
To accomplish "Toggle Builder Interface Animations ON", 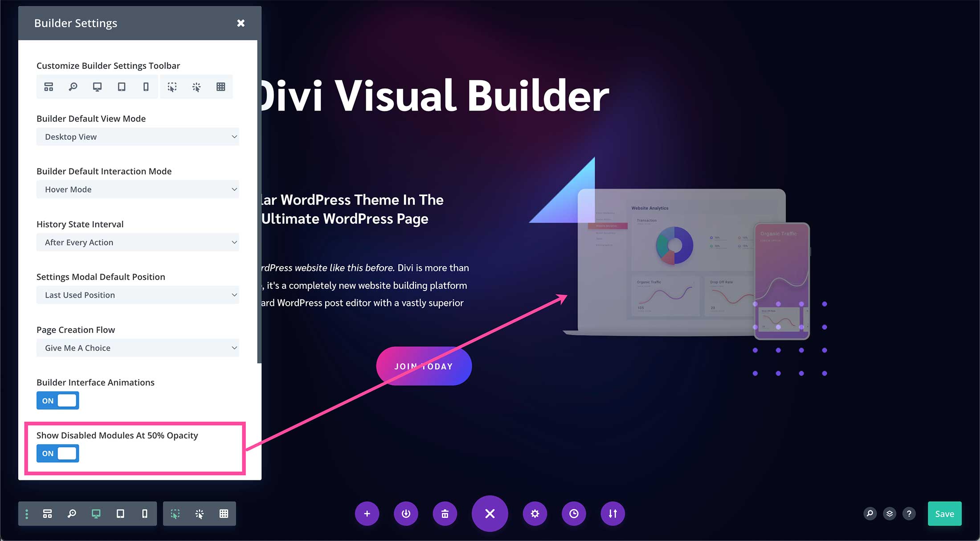I will [58, 401].
